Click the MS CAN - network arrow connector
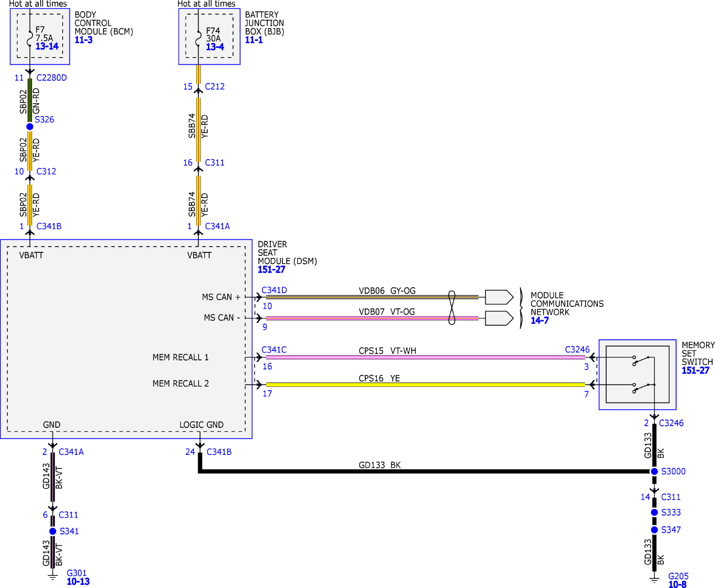Viewport: 715px width, 588px height. [x=499, y=318]
